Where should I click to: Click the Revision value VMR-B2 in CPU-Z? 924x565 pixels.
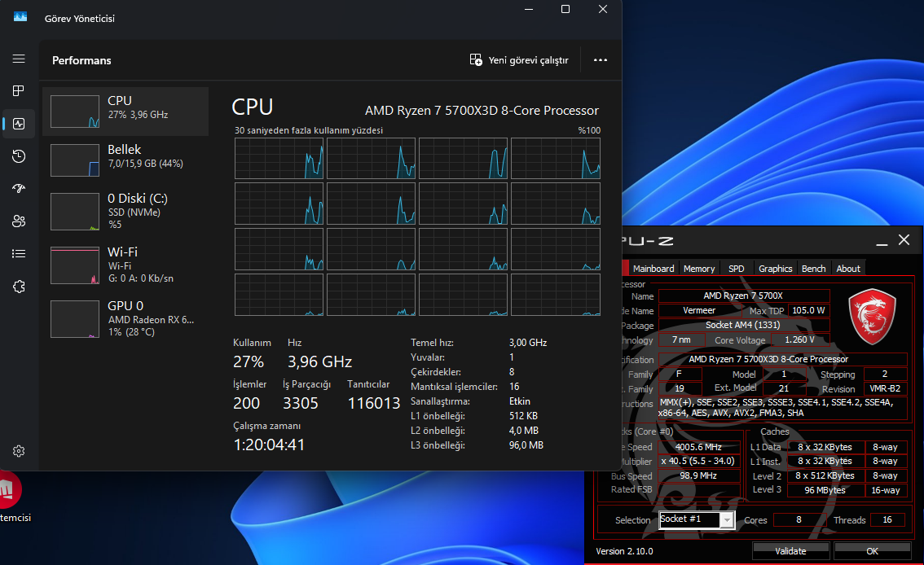pyautogui.click(x=885, y=388)
